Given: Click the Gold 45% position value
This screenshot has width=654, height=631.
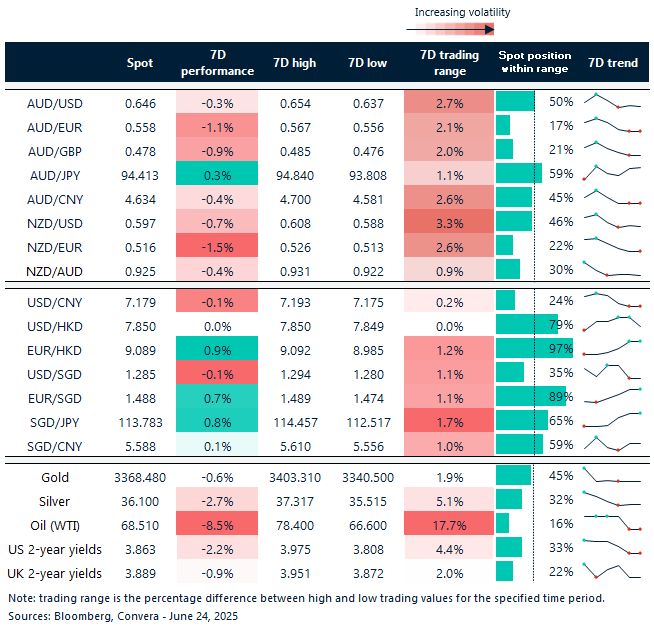Looking at the screenshot, I should pos(561,476).
